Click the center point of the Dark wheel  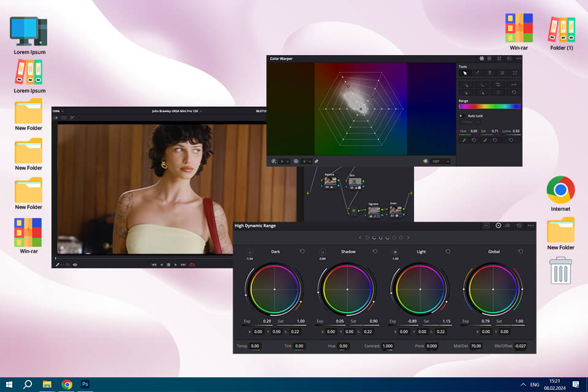click(x=274, y=289)
